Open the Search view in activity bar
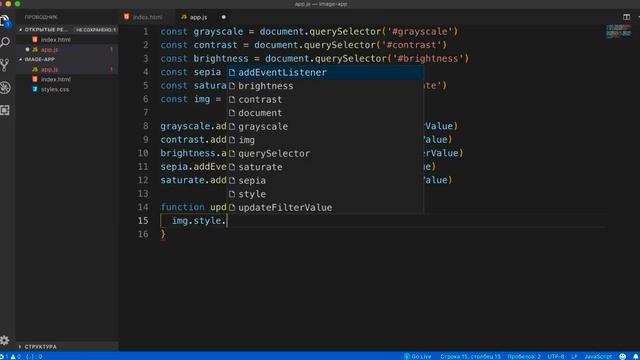Image resolution: width=640 pixels, height=360 pixels. click(5, 42)
